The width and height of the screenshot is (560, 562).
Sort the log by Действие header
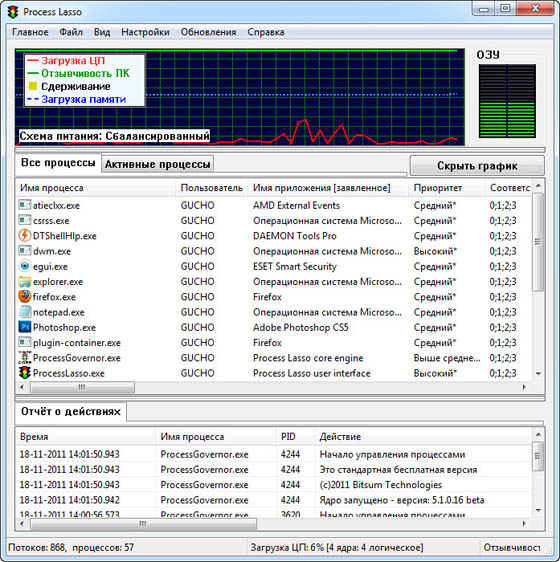(423, 437)
